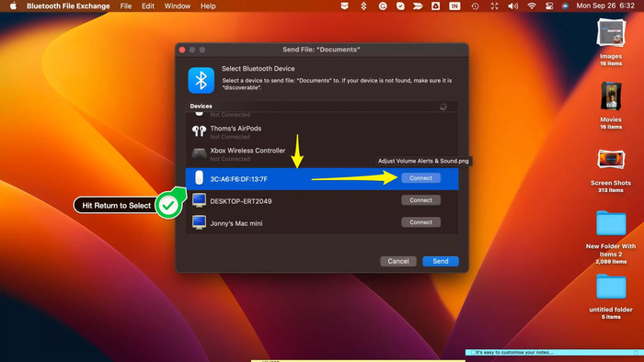Launch Siri from the menu bar
Image resolution: width=644 pixels, height=362 pixels.
(x=565, y=6)
